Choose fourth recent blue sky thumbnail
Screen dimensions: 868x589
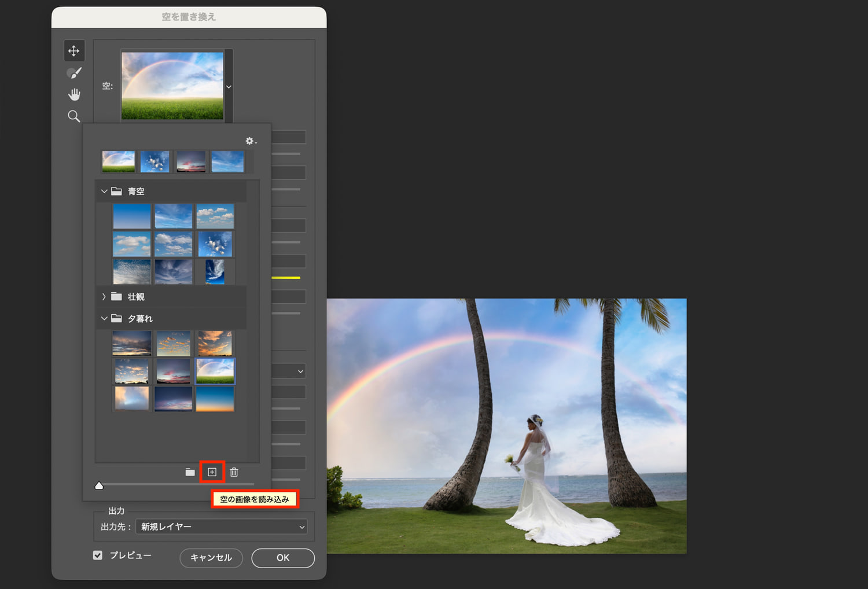227,161
